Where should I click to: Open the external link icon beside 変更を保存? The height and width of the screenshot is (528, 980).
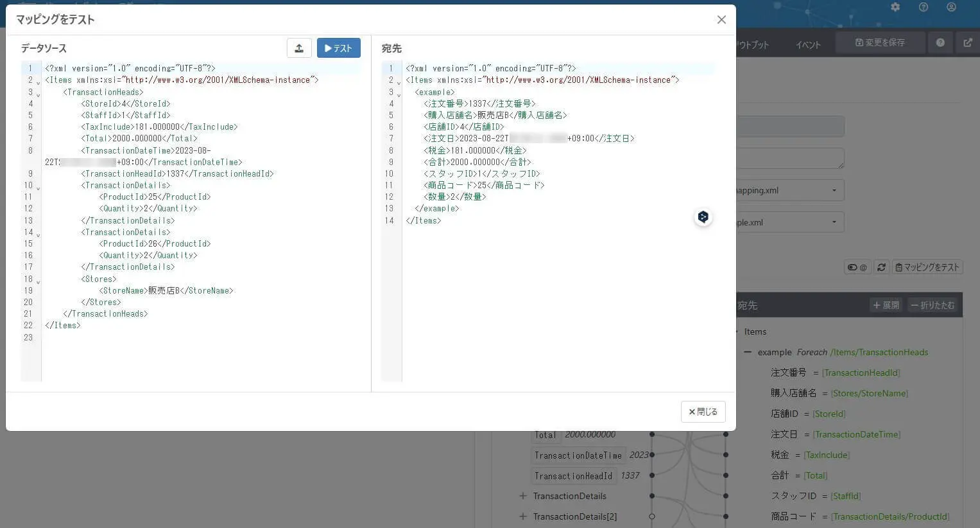(968, 42)
